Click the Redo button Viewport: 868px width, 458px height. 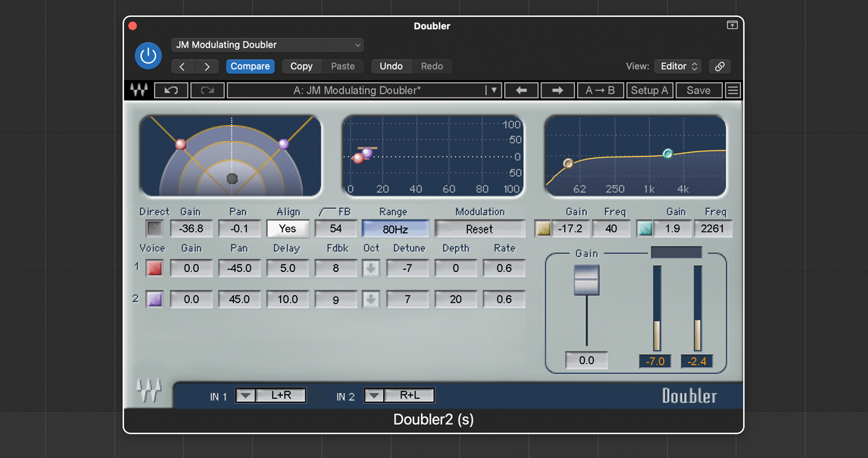point(432,66)
